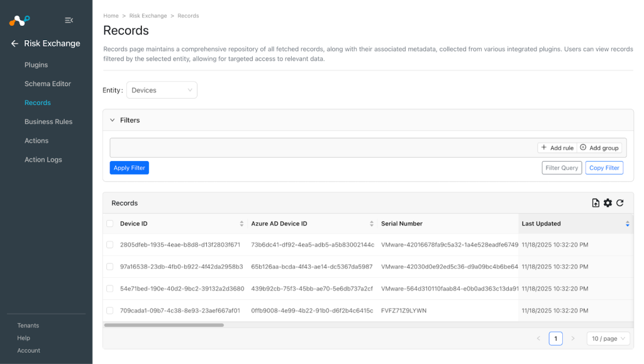
Task: Click the Add rule button
Action: pyautogui.click(x=557, y=148)
